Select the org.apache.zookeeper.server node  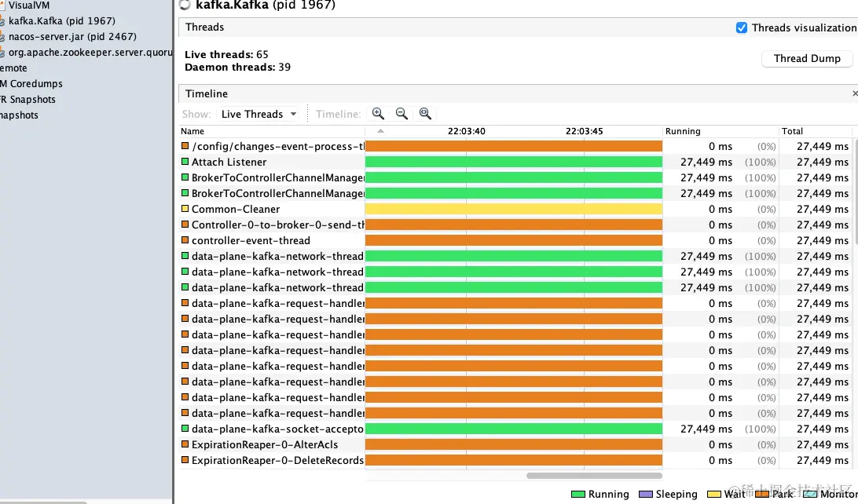click(90, 53)
